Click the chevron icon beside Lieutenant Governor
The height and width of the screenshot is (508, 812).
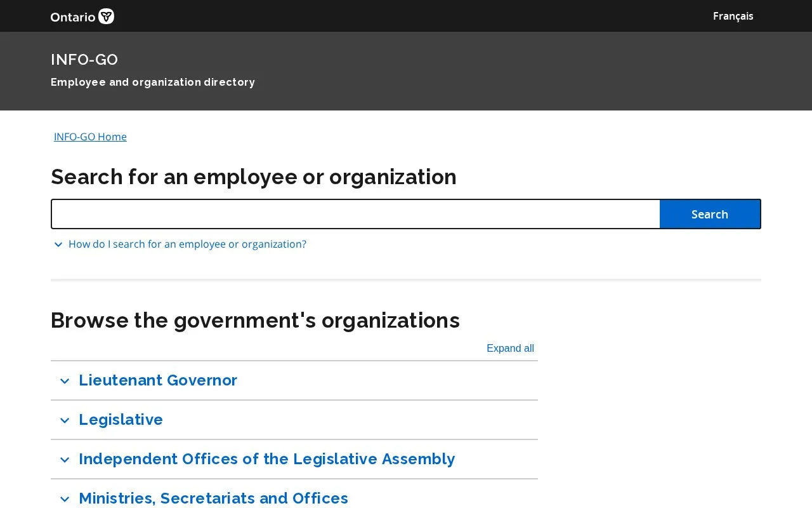[64, 381]
